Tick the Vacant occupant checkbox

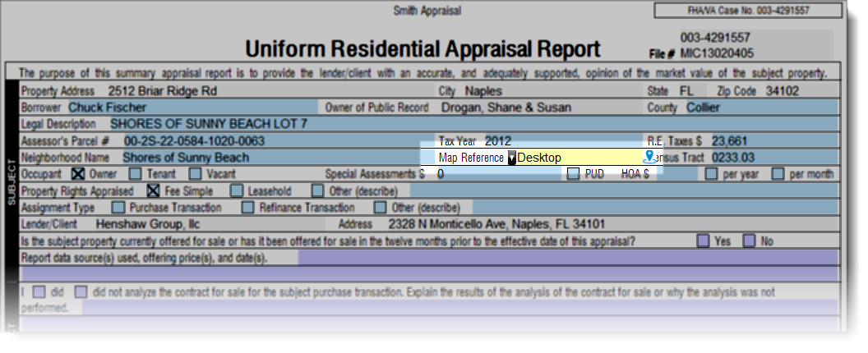pyautogui.click(x=196, y=174)
